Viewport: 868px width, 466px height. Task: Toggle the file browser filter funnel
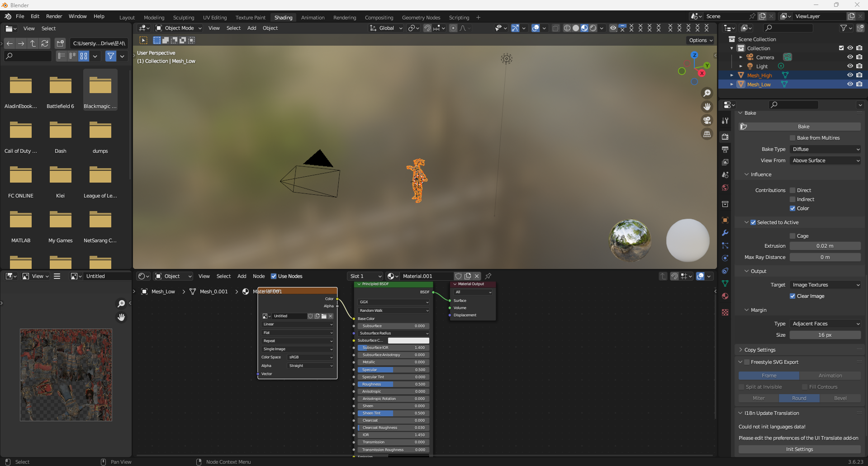click(x=111, y=56)
